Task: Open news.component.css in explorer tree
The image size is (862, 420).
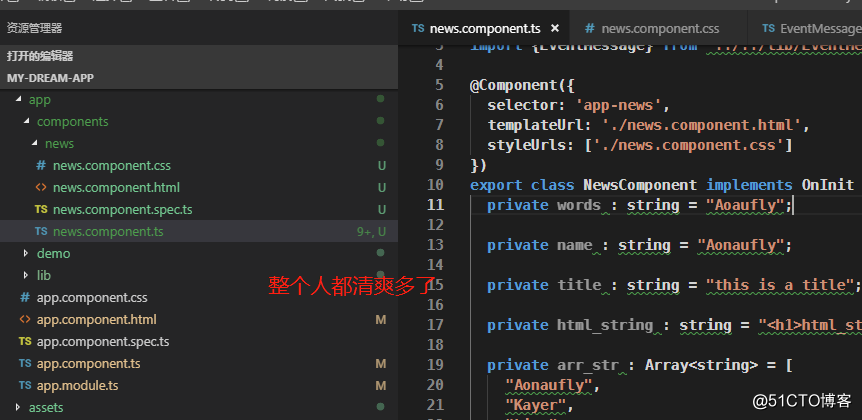Action: coord(112,165)
